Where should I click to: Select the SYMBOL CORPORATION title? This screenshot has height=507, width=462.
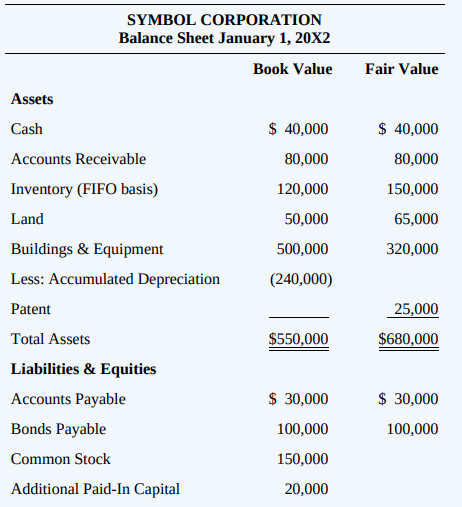pos(224,20)
